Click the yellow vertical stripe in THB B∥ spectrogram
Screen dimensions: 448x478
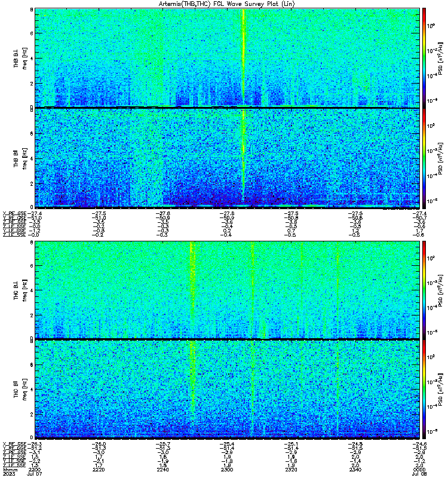[x=244, y=154]
